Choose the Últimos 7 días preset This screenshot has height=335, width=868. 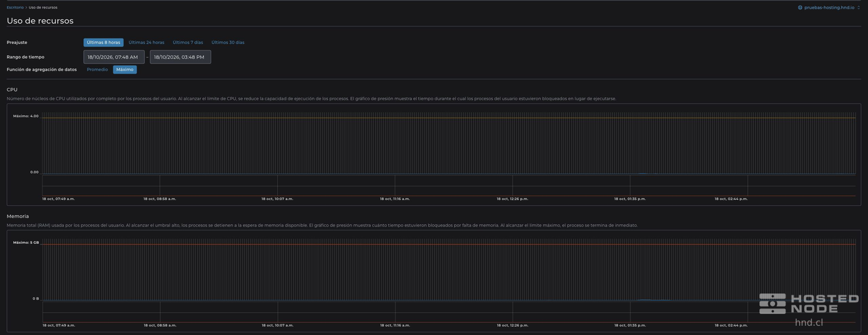(188, 43)
